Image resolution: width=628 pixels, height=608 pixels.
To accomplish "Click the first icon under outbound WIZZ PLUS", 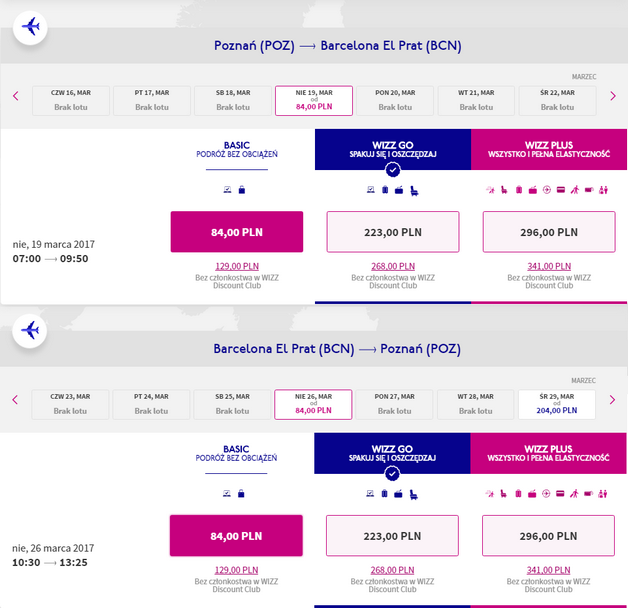I will click(490, 189).
